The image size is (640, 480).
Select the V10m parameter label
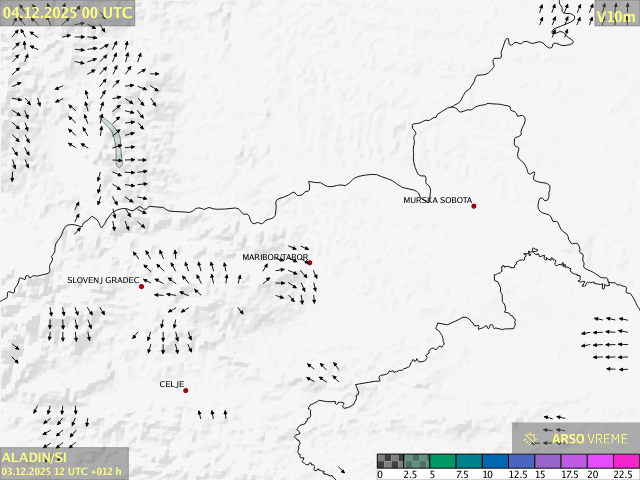tap(615, 16)
